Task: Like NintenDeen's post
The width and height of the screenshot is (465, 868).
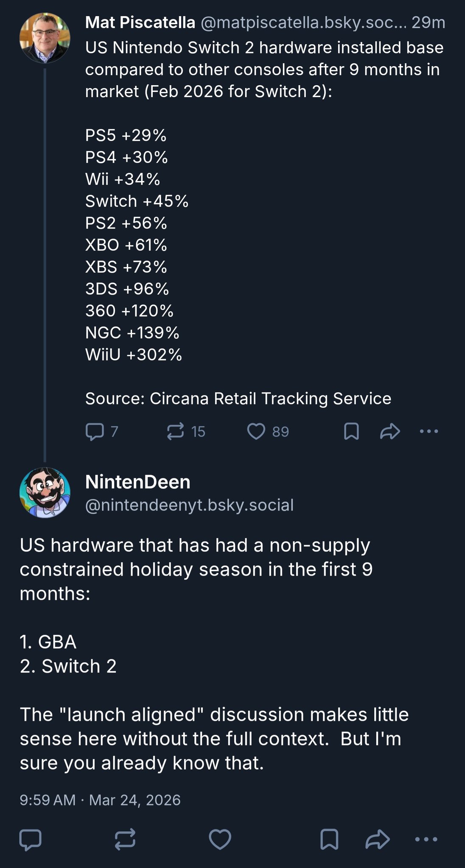Action: point(220,839)
